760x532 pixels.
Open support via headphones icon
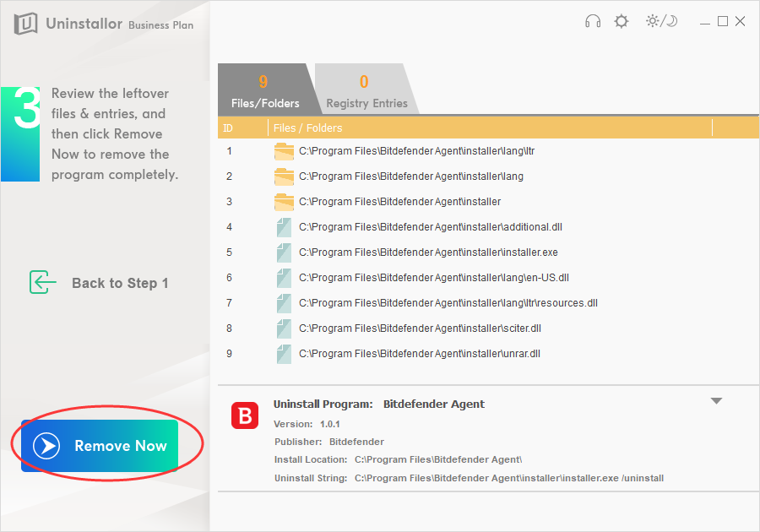592,21
